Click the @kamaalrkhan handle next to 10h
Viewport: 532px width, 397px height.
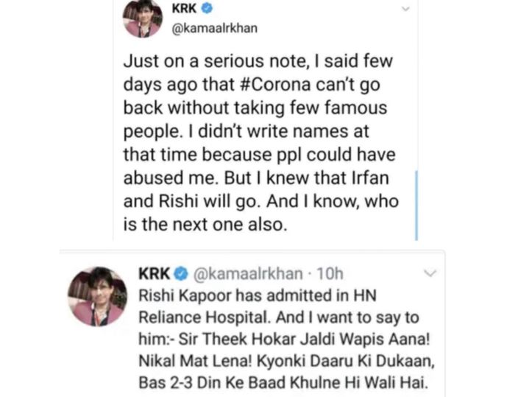(x=248, y=274)
